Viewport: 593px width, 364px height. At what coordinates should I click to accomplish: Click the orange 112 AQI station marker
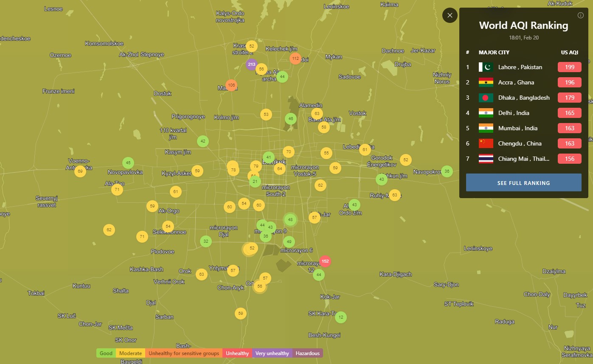[295, 59]
